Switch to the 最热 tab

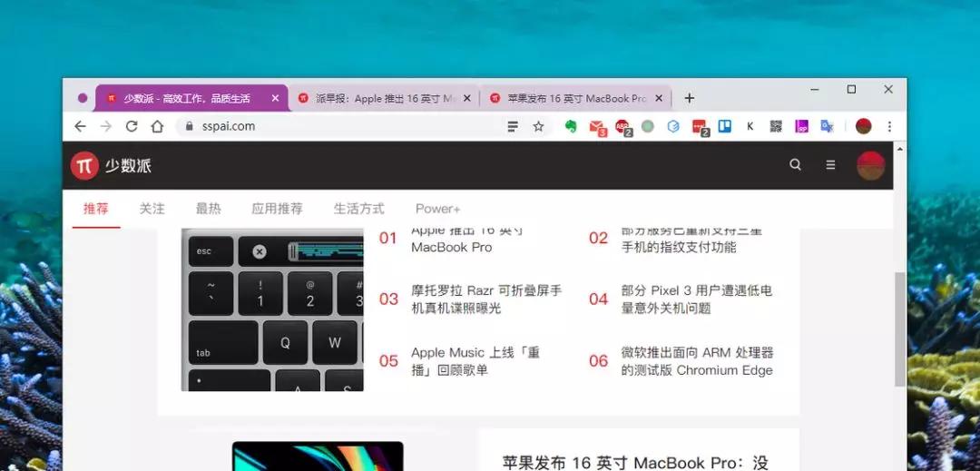(208, 209)
